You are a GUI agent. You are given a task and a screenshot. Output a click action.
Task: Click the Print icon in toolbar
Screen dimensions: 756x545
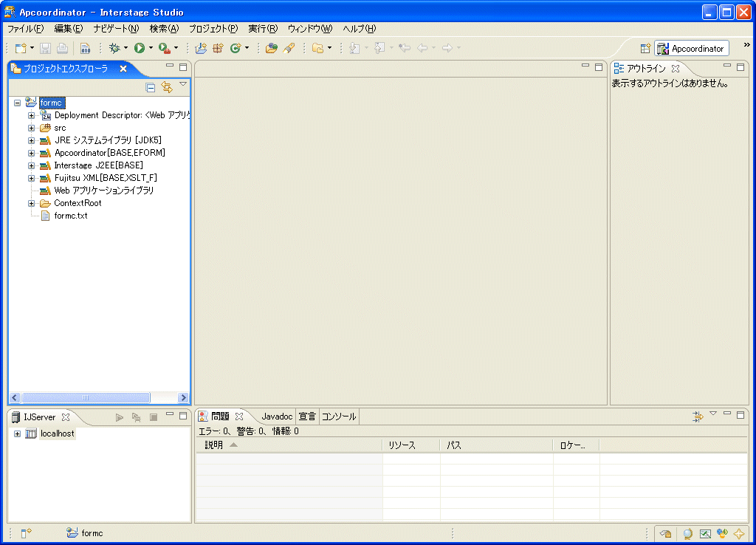click(62, 48)
